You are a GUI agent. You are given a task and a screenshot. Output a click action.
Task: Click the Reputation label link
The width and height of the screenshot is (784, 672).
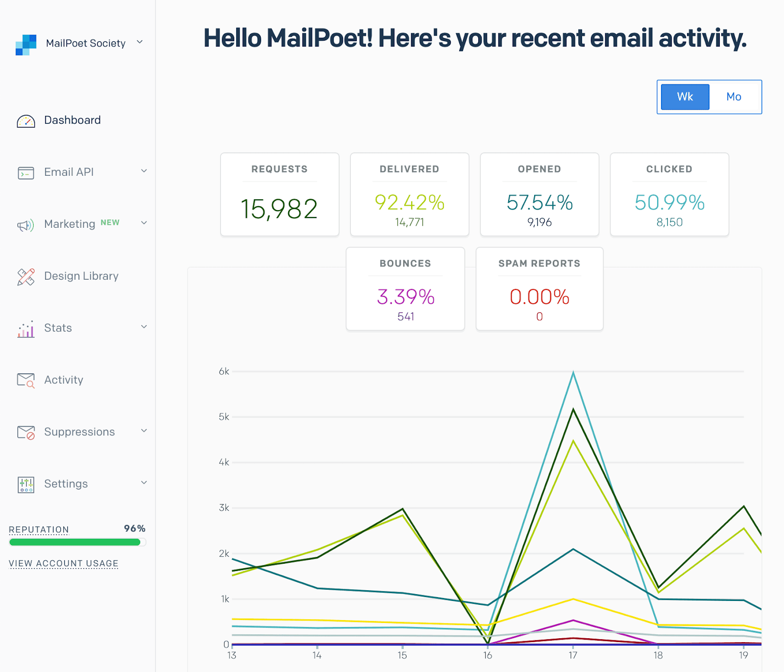point(39,529)
